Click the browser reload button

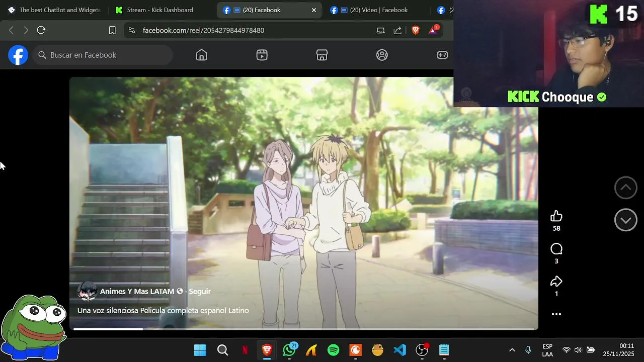pos(41,30)
